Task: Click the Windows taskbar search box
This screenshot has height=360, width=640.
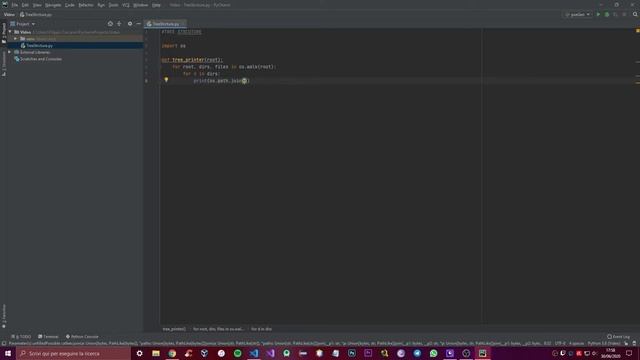Action: click(73, 353)
